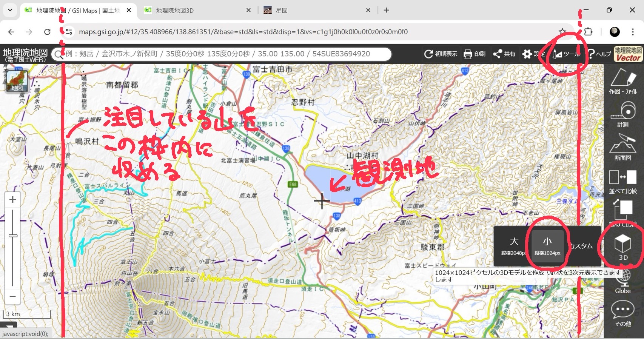Click the 山中湖村 label on map
Screen dimensions: 644x339
(x=362, y=156)
